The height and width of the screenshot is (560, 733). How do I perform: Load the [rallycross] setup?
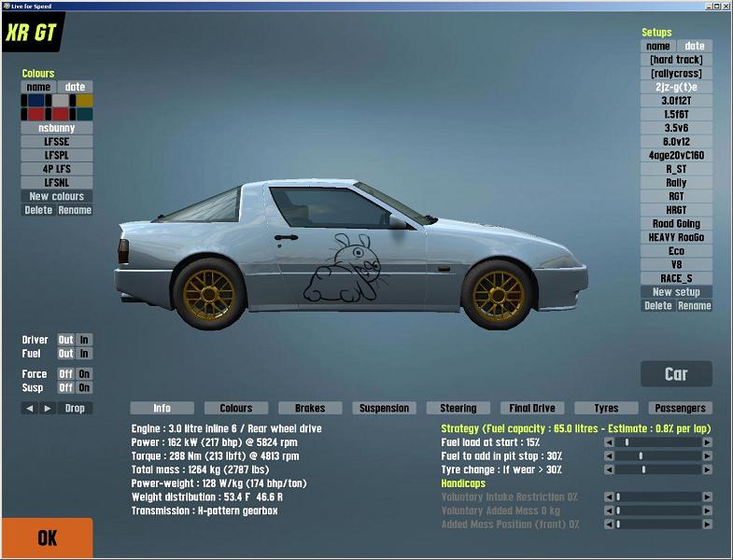pyautogui.click(x=676, y=74)
